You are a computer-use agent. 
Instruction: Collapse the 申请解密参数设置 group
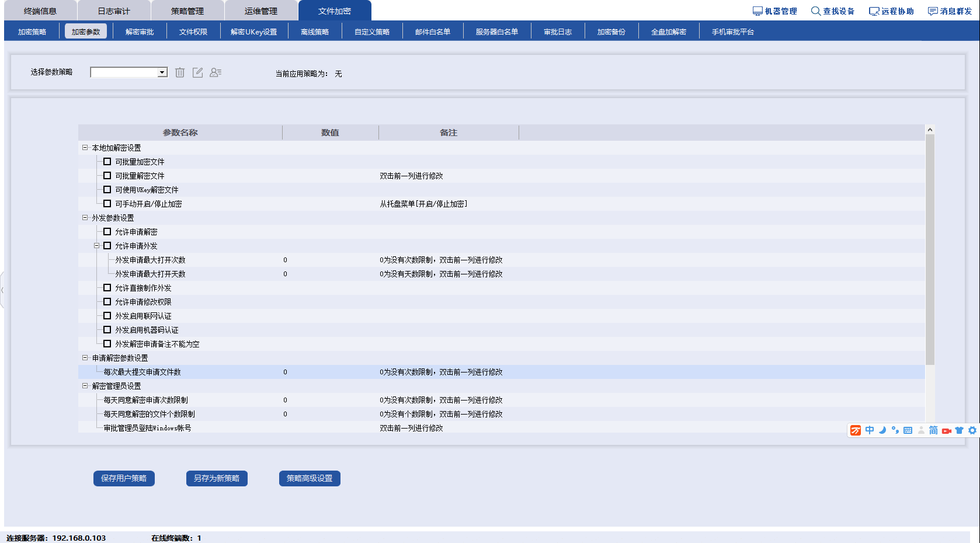click(x=85, y=358)
